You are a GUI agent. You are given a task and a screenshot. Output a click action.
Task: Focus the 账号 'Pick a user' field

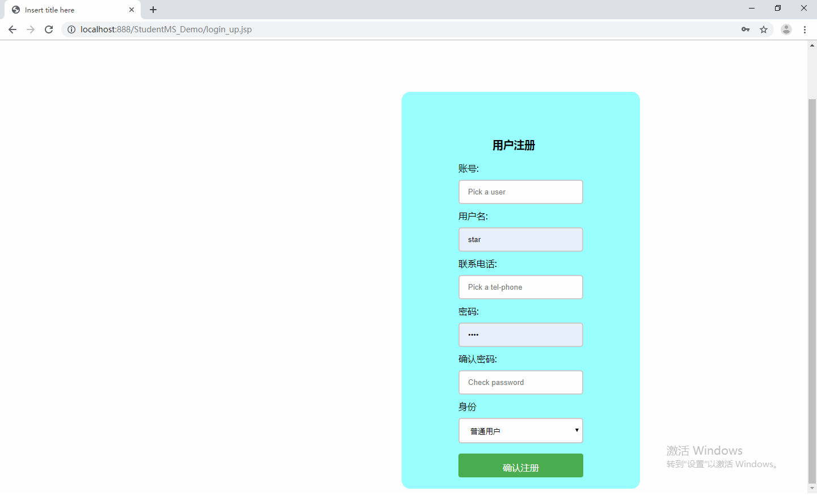(x=521, y=192)
